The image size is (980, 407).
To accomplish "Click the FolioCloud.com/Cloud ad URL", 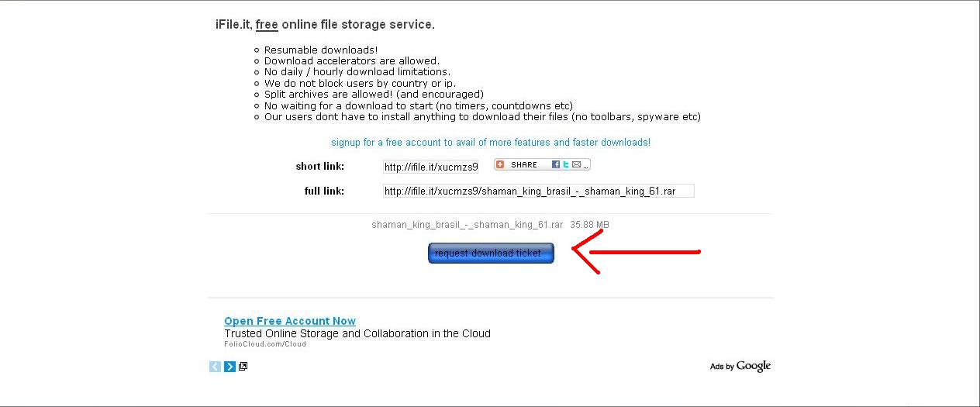I will point(265,344).
